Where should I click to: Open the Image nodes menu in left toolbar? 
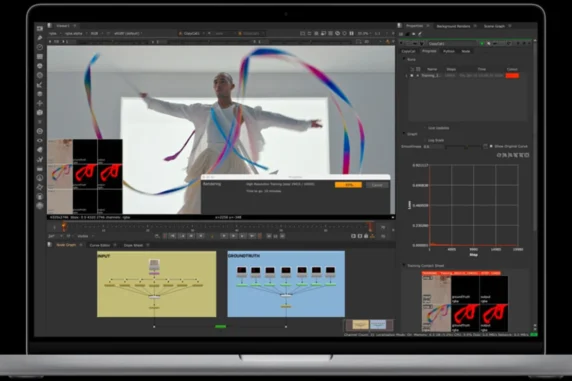coord(40,28)
